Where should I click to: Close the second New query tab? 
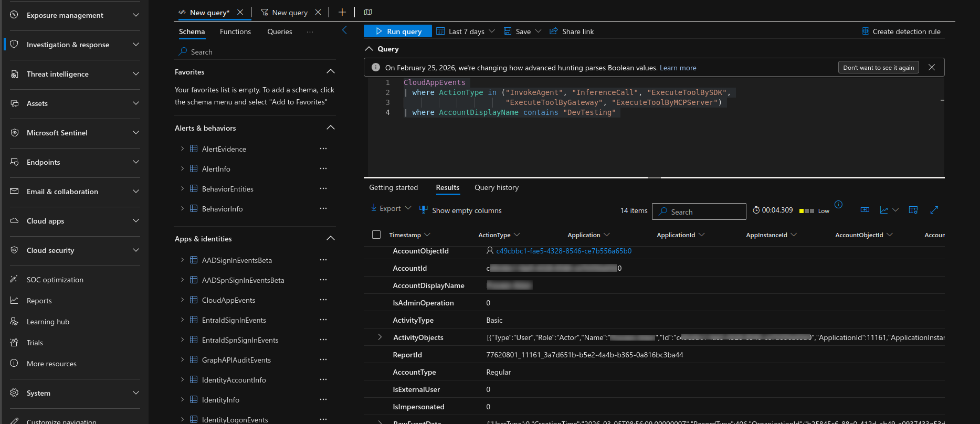(x=318, y=12)
